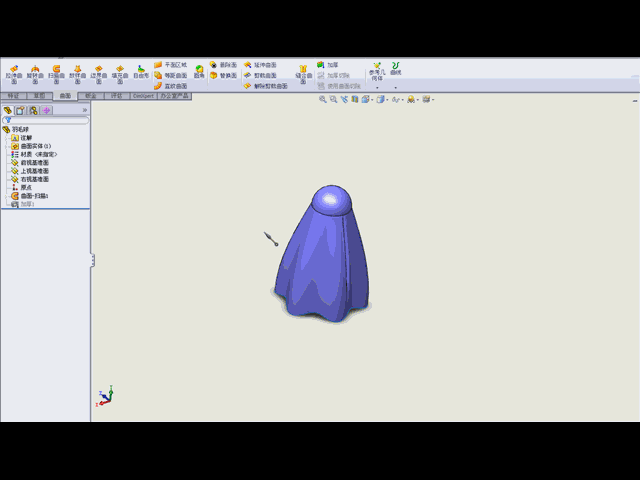Switch to the Features (特征) tab
The height and width of the screenshot is (480, 640).
pyautogui.click(x=13, y=96)
